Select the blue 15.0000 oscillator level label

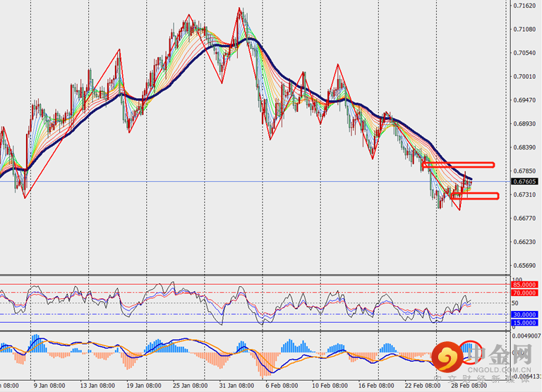(x=524, y=323)
